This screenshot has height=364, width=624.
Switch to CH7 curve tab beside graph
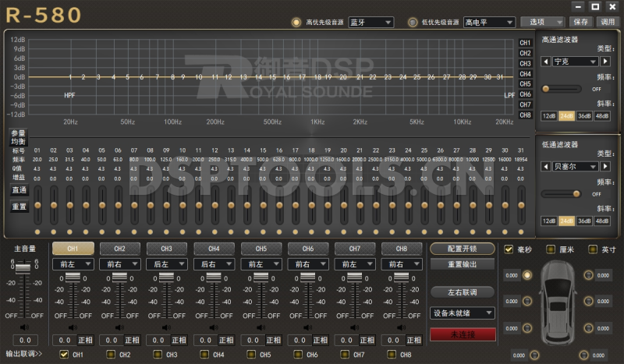click(525, 104)
